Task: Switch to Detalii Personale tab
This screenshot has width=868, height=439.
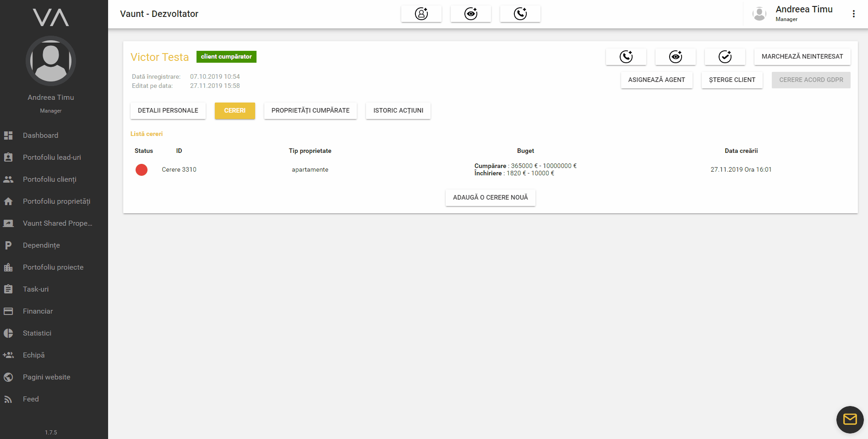Action: 168,111
